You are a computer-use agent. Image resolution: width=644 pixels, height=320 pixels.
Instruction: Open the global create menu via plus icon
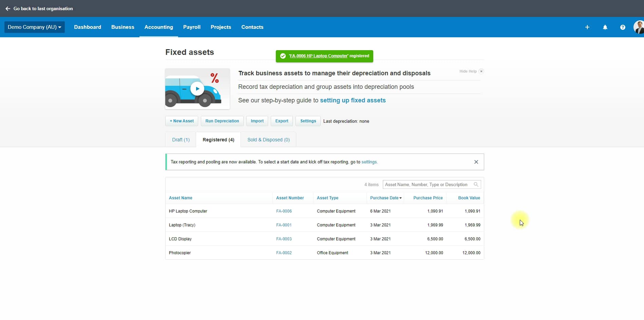point(587,27)
